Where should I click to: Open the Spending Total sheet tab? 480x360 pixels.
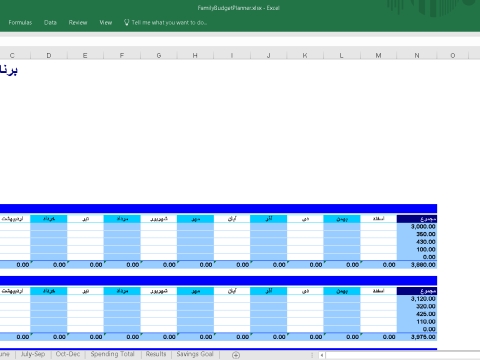click(112, 354)
